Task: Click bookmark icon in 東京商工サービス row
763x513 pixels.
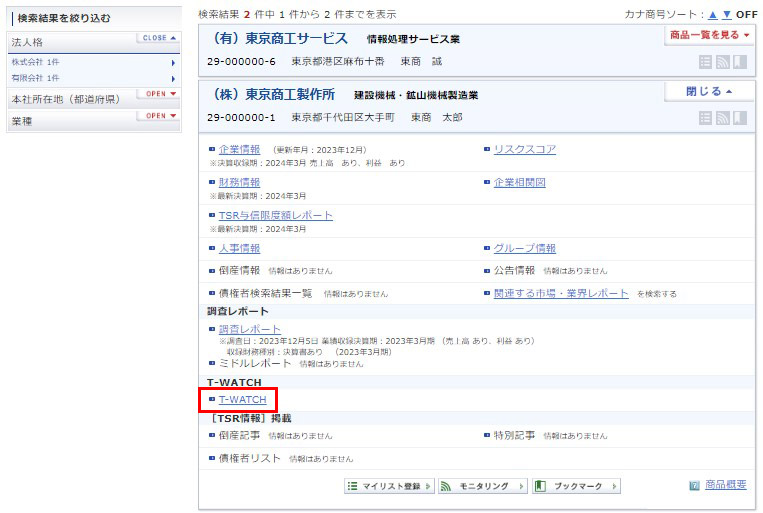Action: [x=740, y=62]
